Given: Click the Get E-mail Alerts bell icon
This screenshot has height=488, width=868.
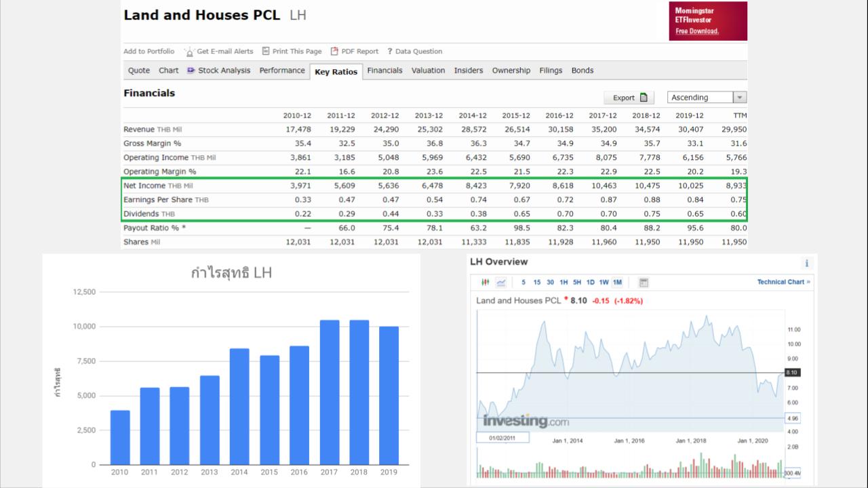Looking at the screenshot, I should click(x=189, y=52).
